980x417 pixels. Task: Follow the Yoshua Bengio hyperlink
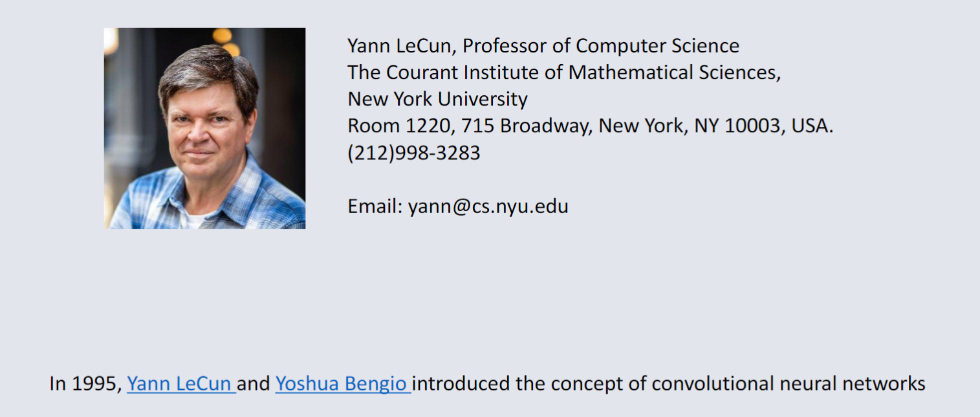click(342, 384)
